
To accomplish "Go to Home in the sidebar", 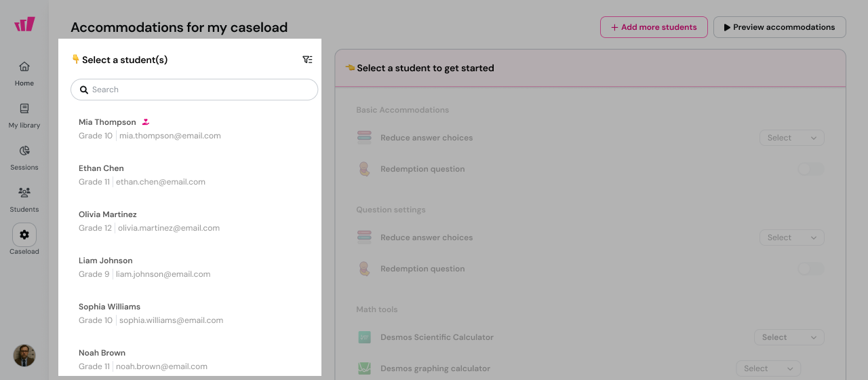I will click(24, 73).
